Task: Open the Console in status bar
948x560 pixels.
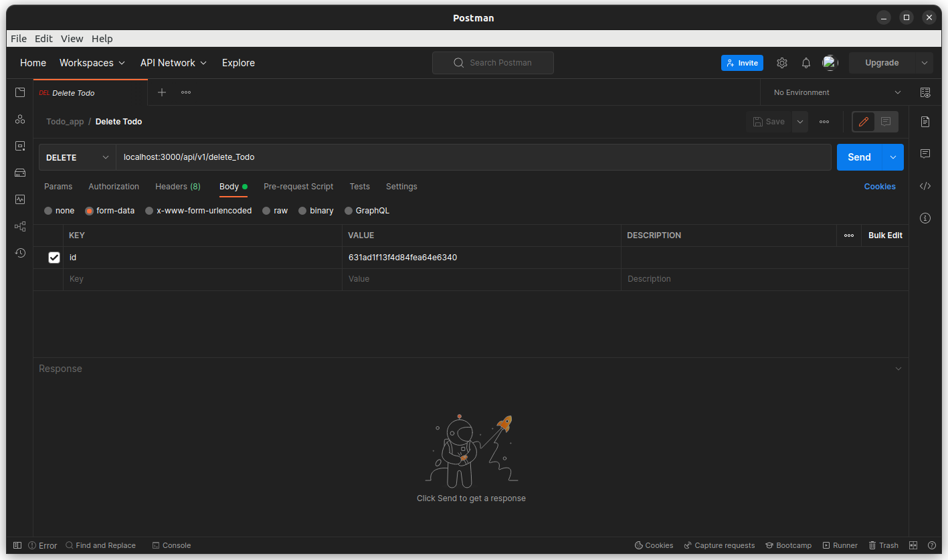Action: 171,545
